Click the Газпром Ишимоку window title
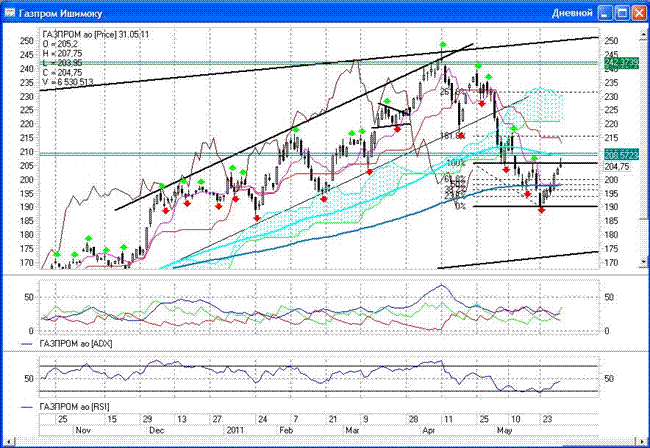Viewport: 650px width, 448px height. [61, 14]
